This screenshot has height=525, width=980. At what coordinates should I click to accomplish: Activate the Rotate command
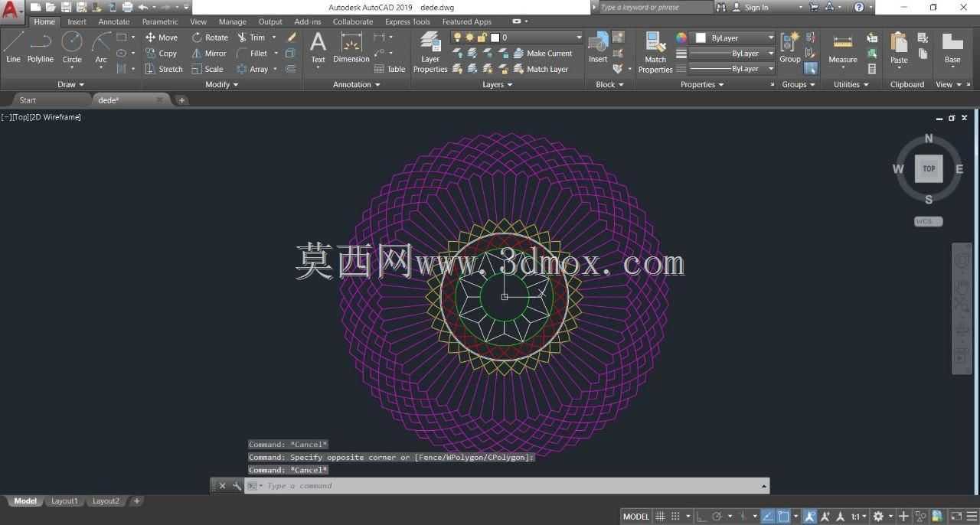[210, 37]
